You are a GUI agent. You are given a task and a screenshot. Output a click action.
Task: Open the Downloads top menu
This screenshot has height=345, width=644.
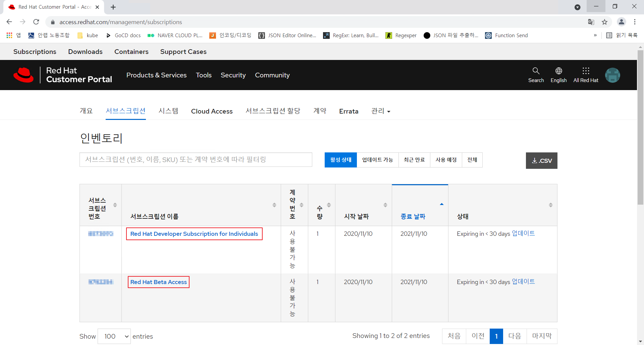click(85, 52)
